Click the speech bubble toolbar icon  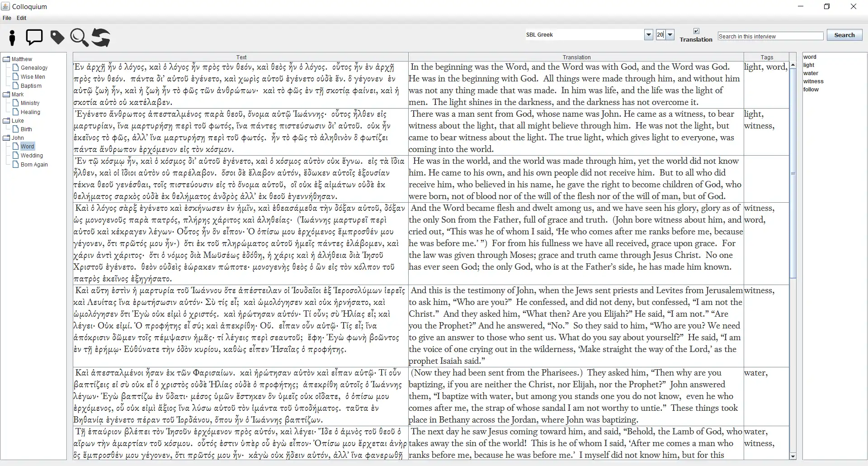click(34, 37)
